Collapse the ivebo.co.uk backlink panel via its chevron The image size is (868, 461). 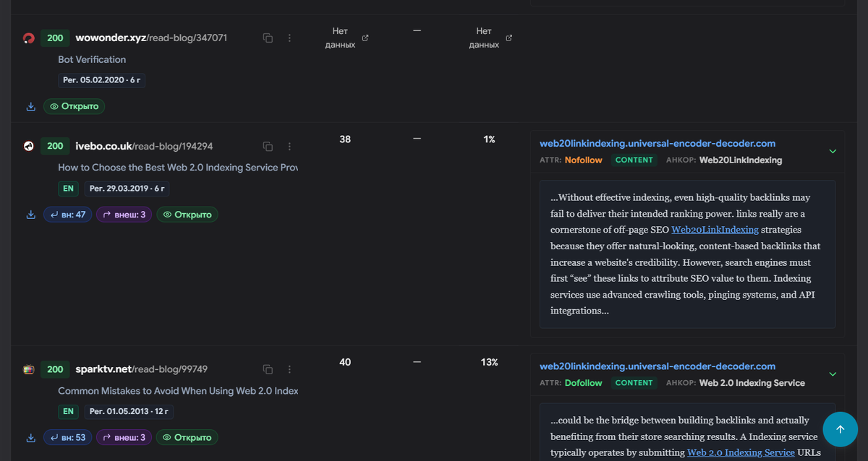833,151
